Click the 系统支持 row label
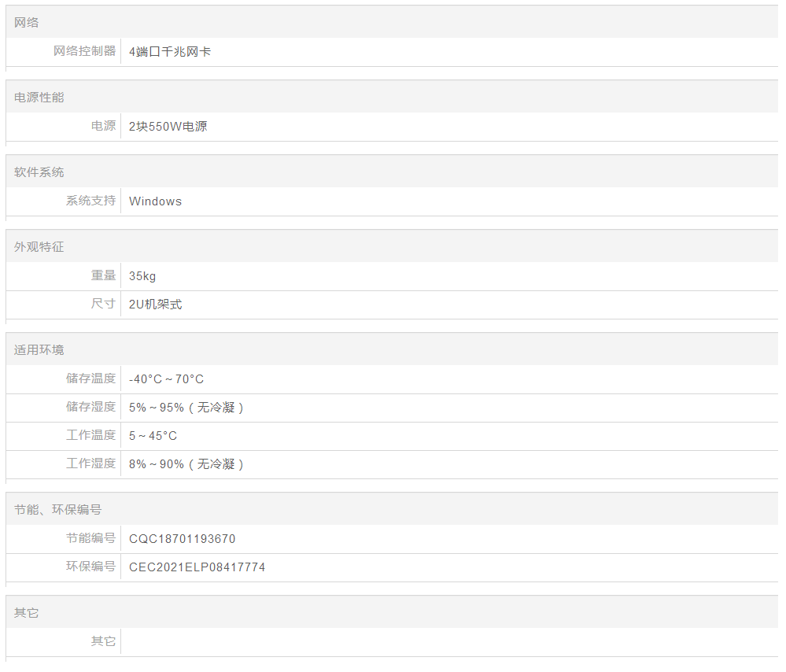This screenshot has height=672, width=786. click(x=91, y=201)
